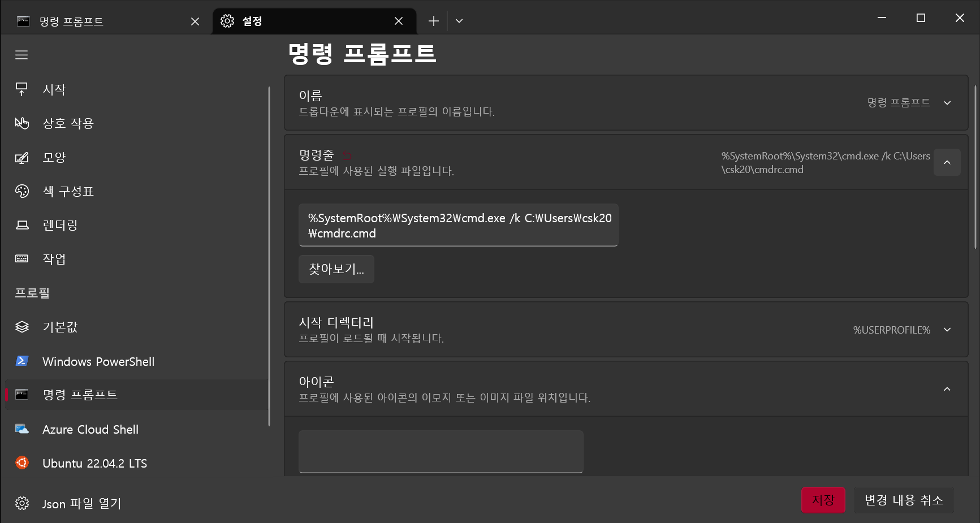Collapse the 명령줄 setting section
This screenshot has height=523, width=980.
[x=947, y=162]
